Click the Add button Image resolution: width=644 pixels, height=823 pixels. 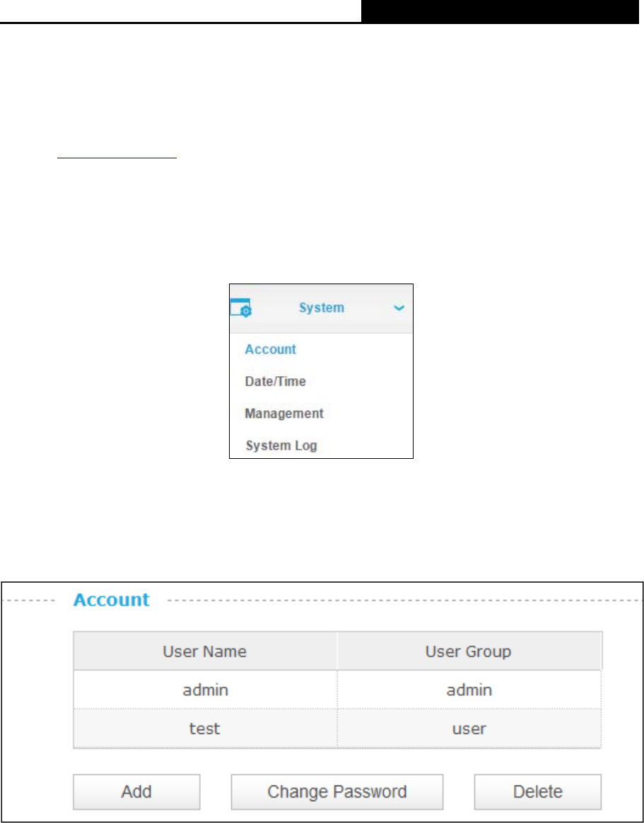(x=136, y=791)
